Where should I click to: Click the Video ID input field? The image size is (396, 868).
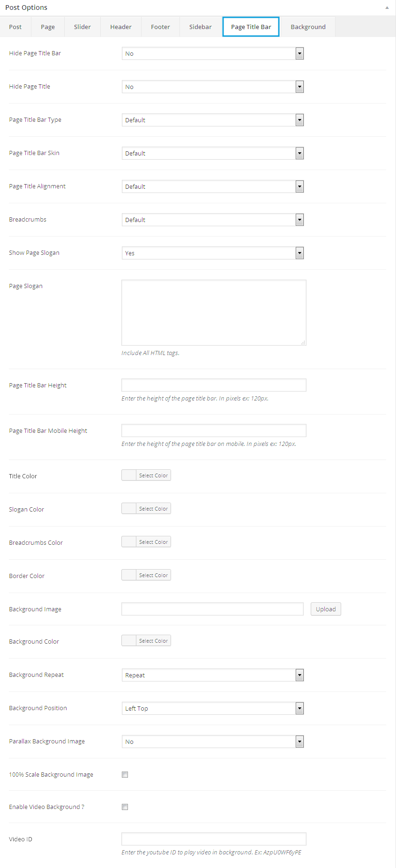click(x=214, y=839)
